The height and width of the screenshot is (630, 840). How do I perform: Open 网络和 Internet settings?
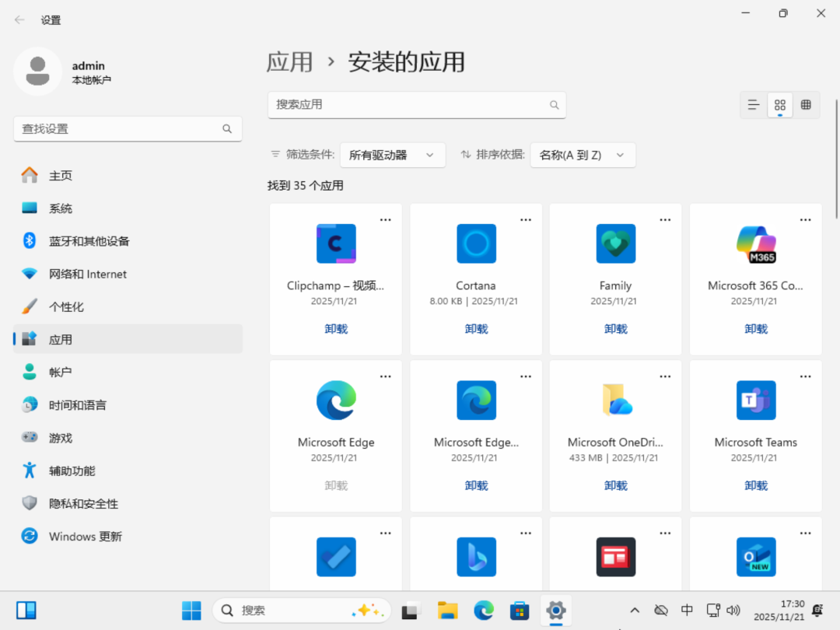[x=128, y=274]
